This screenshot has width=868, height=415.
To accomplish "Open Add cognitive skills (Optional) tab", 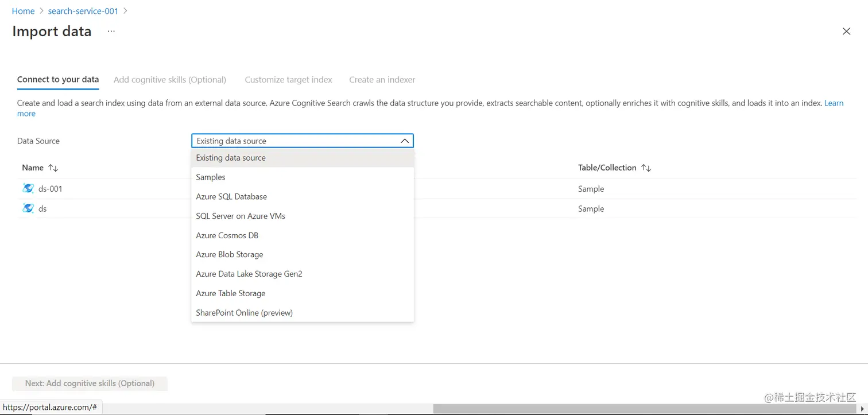I will click(x=170, y=80).
